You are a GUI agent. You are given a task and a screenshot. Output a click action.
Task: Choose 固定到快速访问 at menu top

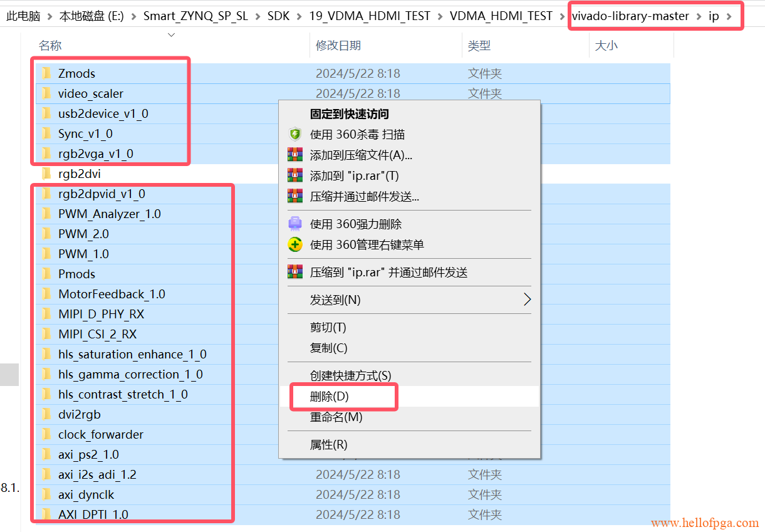click(x=348, y=112)
